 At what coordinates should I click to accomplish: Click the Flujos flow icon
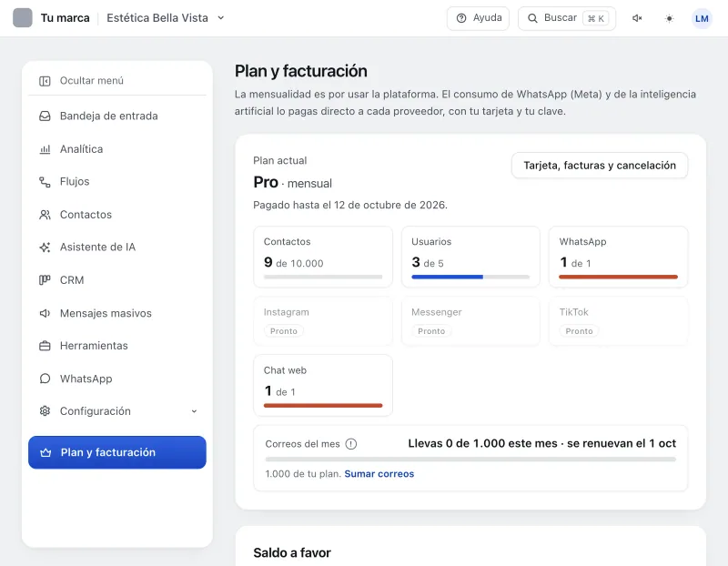45,182
